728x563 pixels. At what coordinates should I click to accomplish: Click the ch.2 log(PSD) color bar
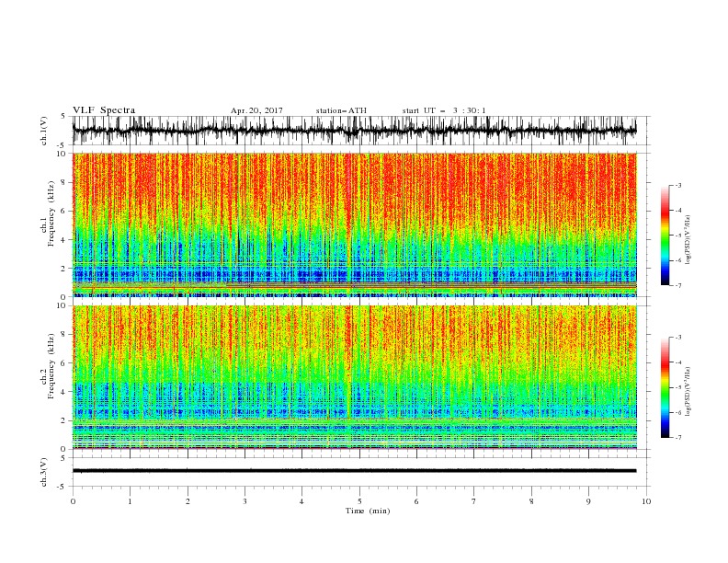click(665, 387)
